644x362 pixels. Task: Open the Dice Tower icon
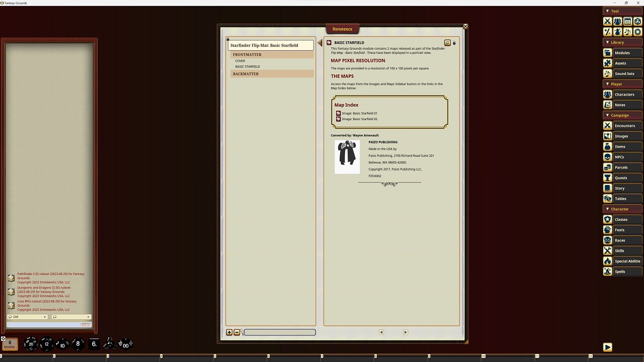[637, 21]
